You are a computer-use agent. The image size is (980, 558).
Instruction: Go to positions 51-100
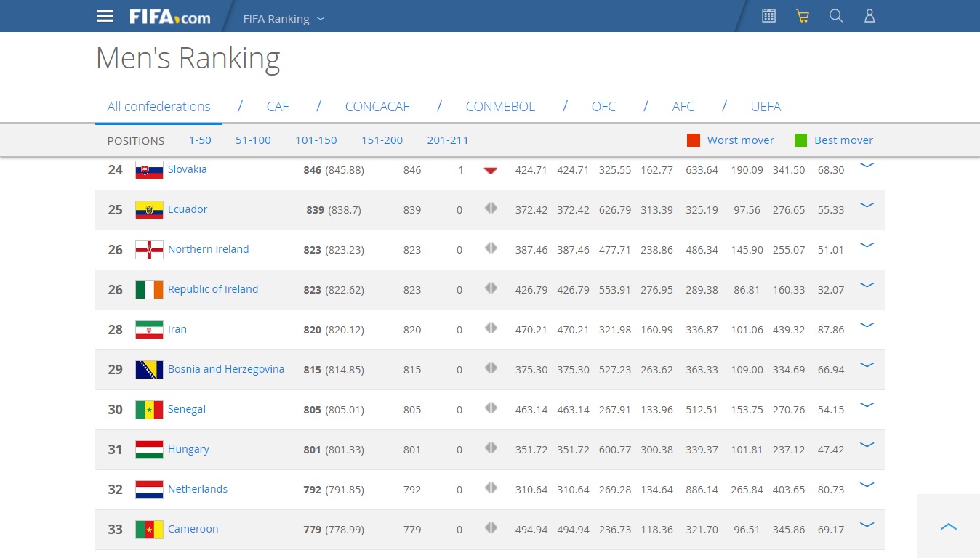point(253,140)
